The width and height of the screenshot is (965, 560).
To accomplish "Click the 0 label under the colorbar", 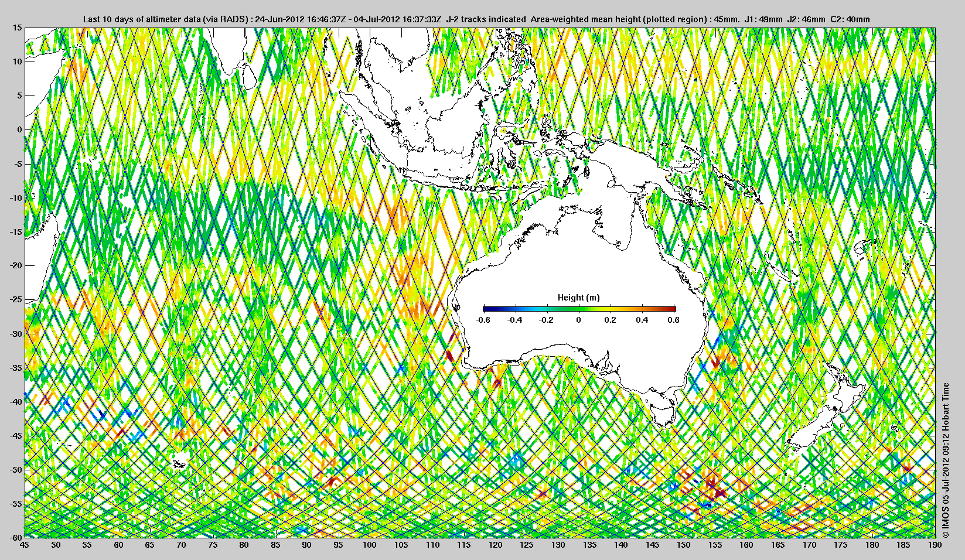I will pyautogui.click(x=579, y=320).
